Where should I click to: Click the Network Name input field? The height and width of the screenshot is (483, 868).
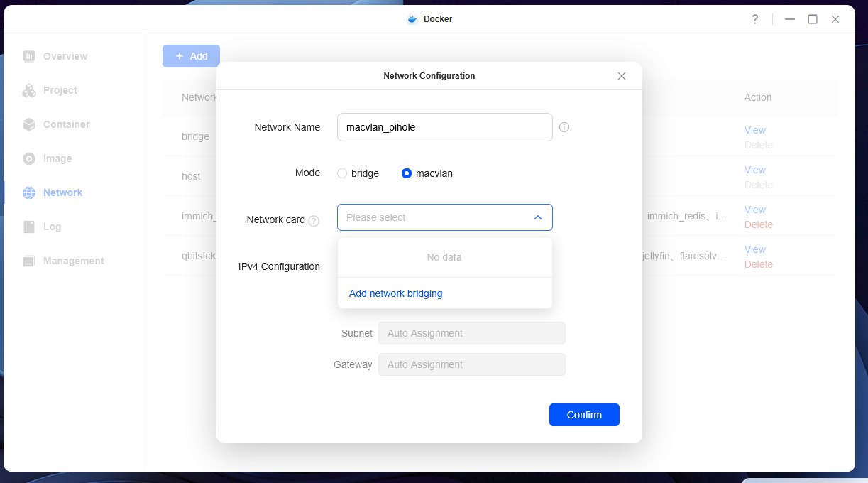tap(444, 127)
